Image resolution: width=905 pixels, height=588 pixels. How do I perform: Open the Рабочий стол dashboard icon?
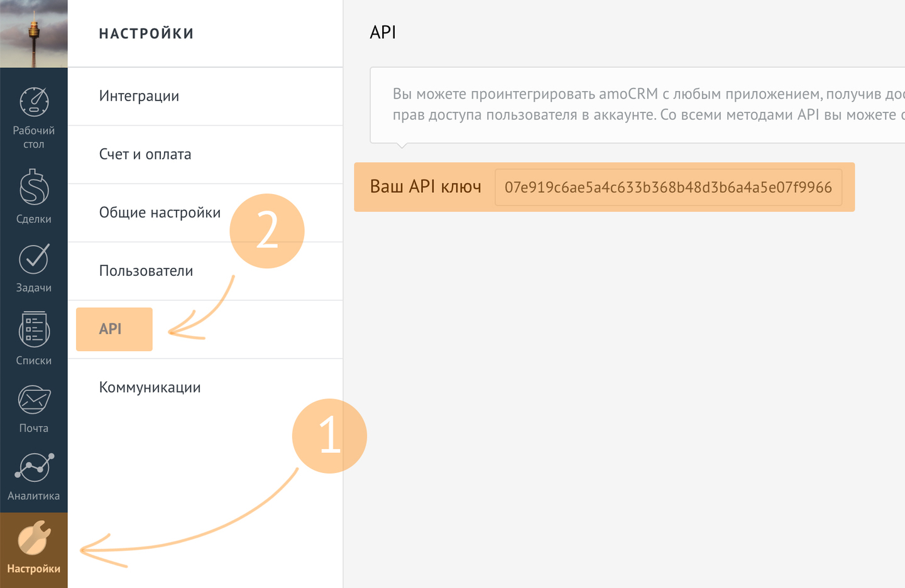tap(34, 102)
